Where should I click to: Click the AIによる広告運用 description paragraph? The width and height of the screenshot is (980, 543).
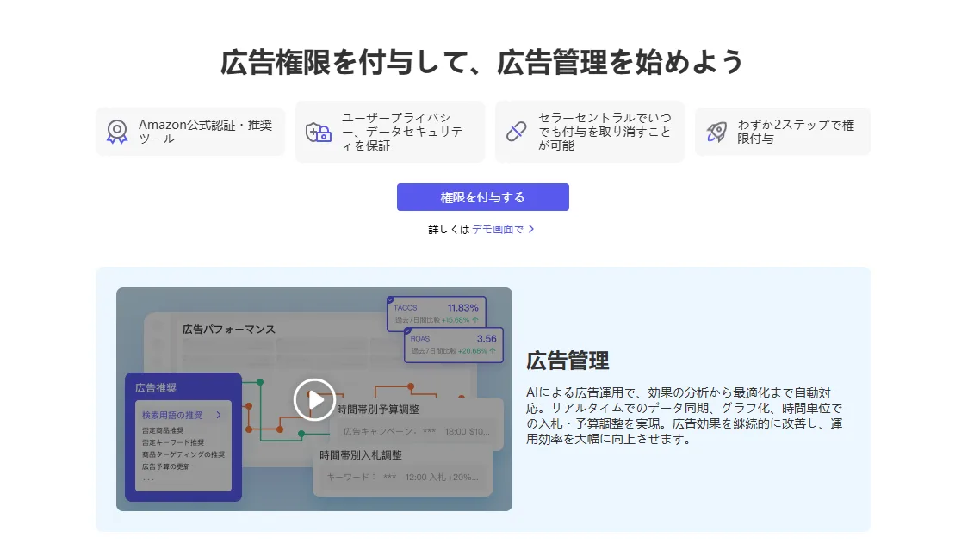click(685, 416)
